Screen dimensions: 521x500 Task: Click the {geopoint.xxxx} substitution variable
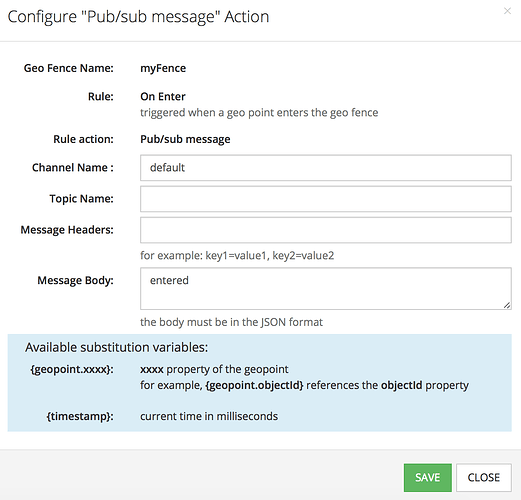pyautogui.click(x=72, y=369)
